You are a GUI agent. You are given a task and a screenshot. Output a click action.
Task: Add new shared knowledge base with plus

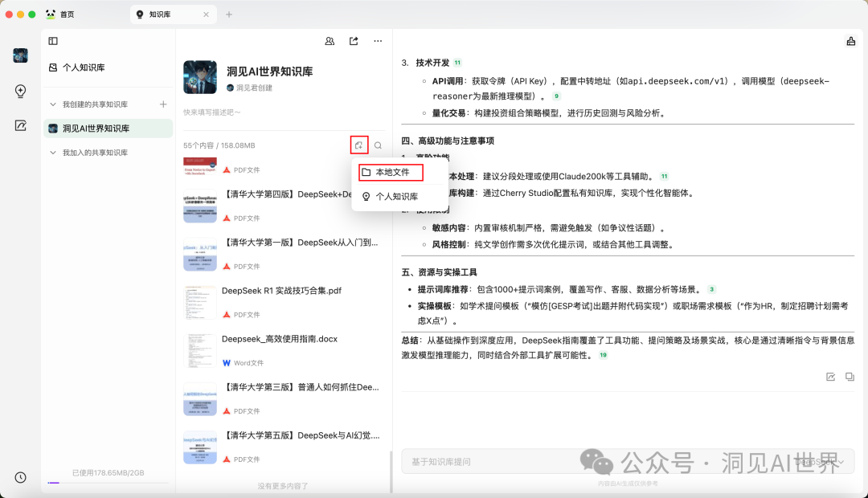[x=163, y=104]
